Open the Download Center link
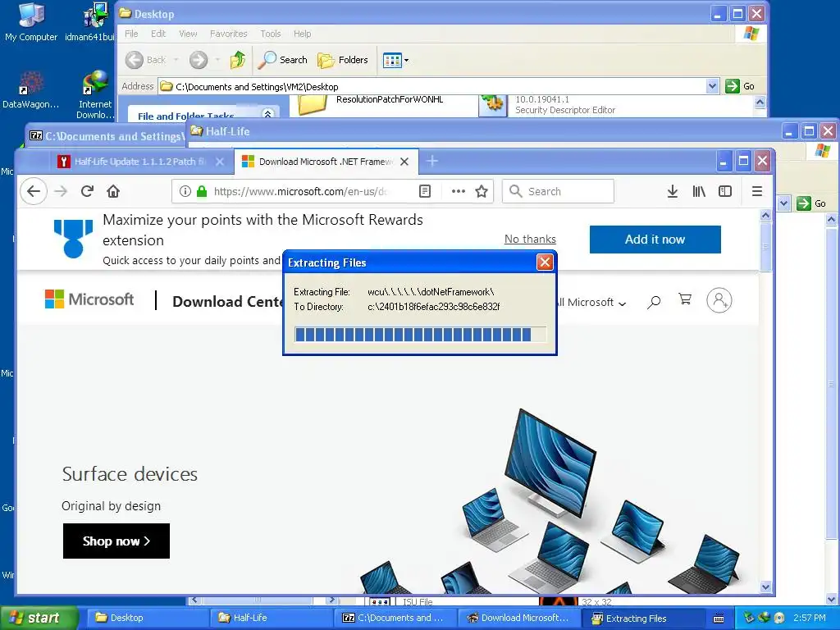The image size is (840, 630). [227, 302]
